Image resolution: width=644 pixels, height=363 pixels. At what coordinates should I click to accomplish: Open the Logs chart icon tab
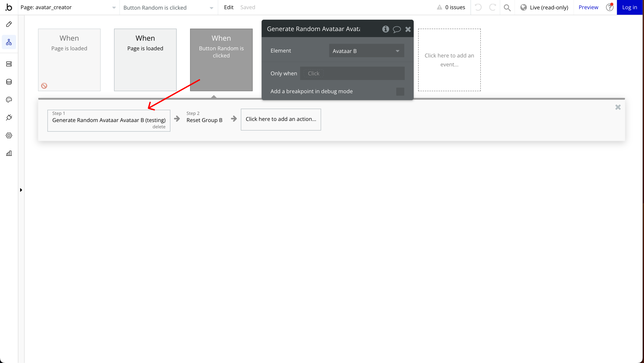9,153
